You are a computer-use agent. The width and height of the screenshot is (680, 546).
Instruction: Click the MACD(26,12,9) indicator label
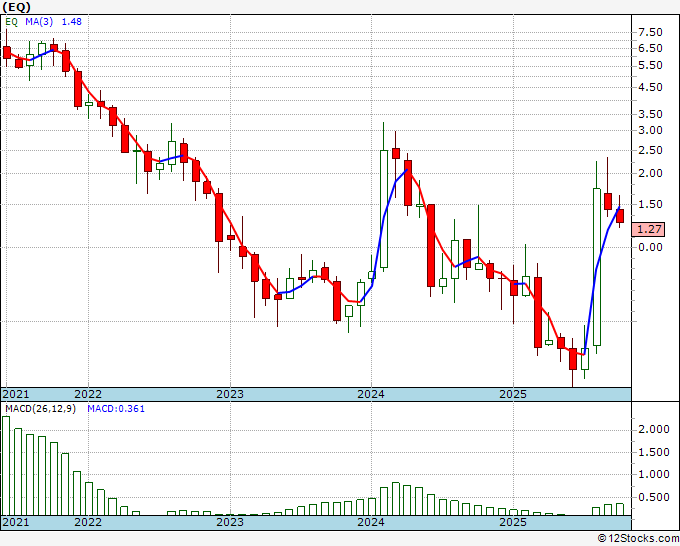pyautogui.click(x=40, y=409)
